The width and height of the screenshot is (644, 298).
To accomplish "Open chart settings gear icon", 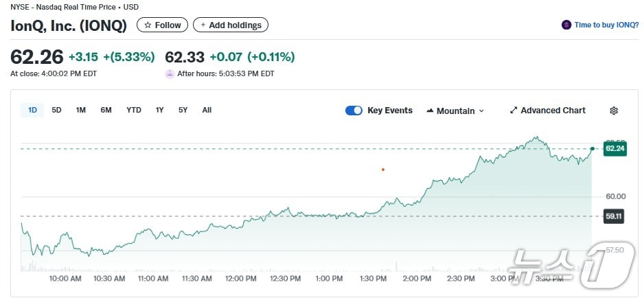I will coord(614,111).
